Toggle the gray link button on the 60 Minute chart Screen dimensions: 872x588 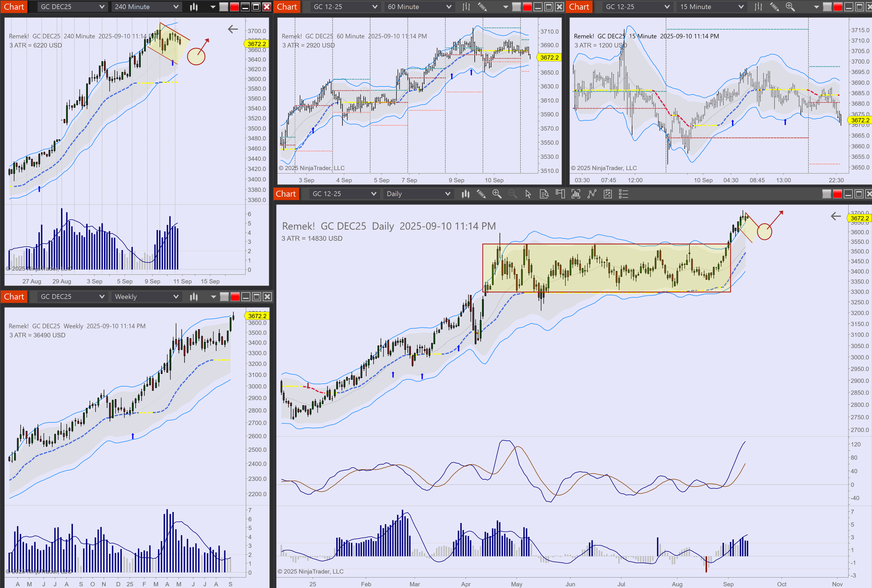tap(517, 7)
